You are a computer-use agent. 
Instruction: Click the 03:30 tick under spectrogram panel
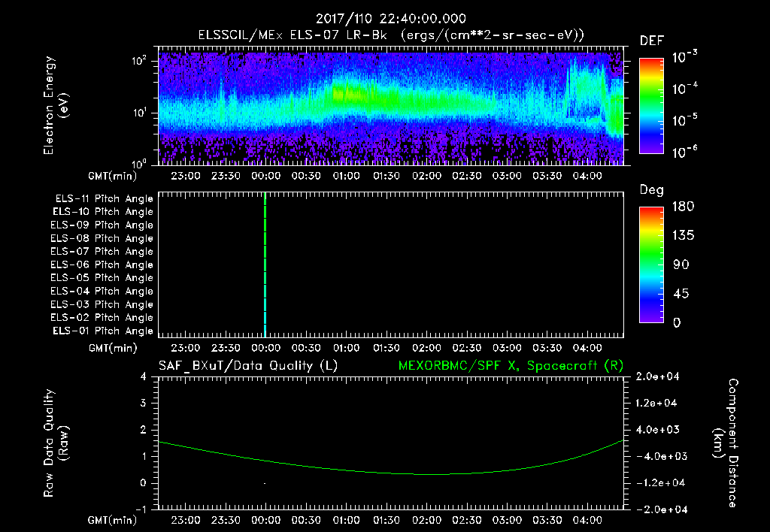[x=547, y=176]
